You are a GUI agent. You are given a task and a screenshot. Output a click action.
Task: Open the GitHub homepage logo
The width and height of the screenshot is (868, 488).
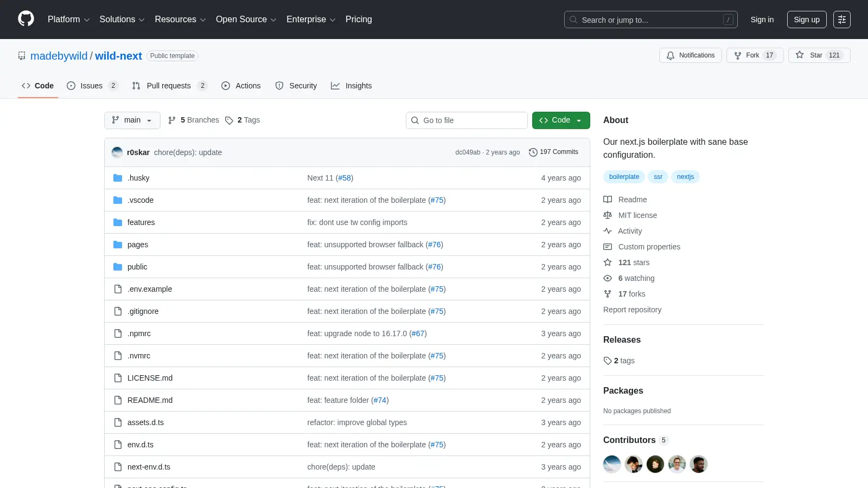tap(26, 19)
